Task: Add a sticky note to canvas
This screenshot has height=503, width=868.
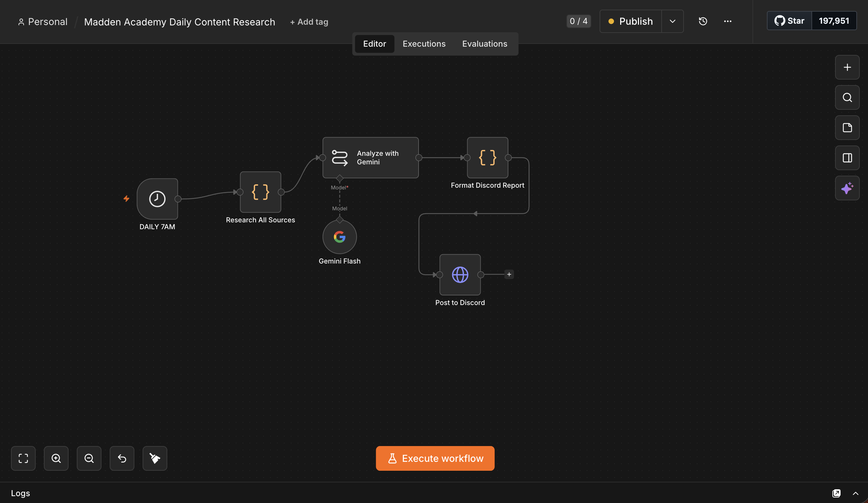Action: (x=847, y=128)
